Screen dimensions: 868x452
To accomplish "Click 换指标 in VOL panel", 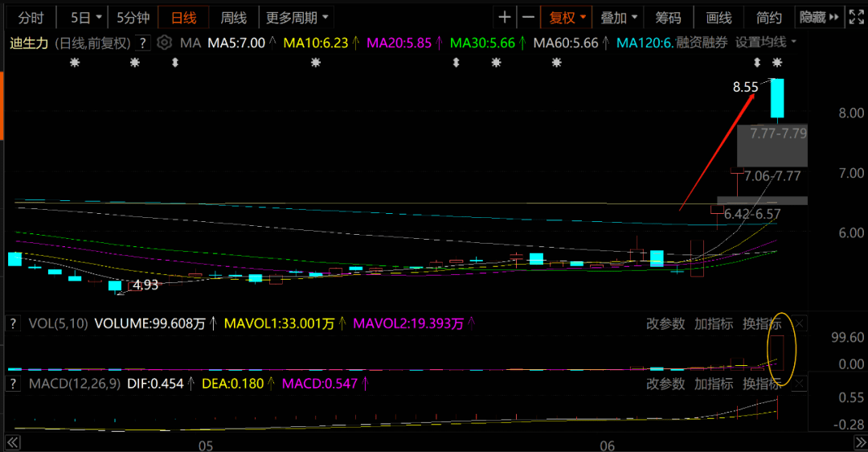I will [762, 323].
